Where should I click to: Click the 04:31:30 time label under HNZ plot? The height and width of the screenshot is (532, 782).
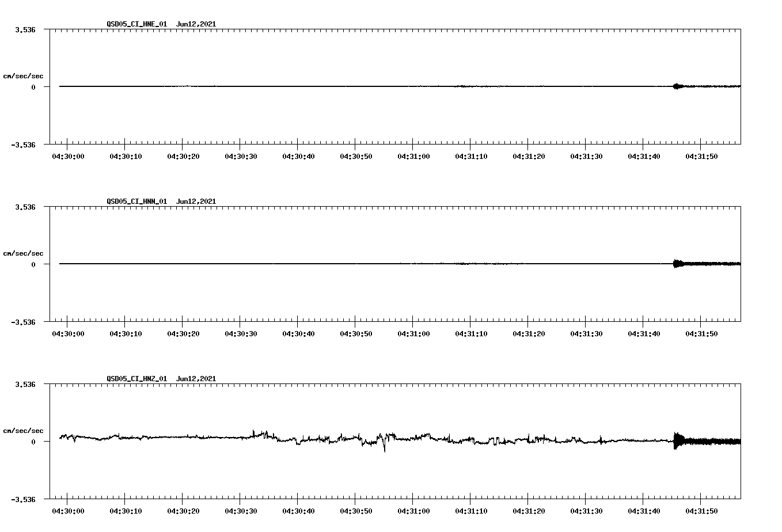[586, 511]
